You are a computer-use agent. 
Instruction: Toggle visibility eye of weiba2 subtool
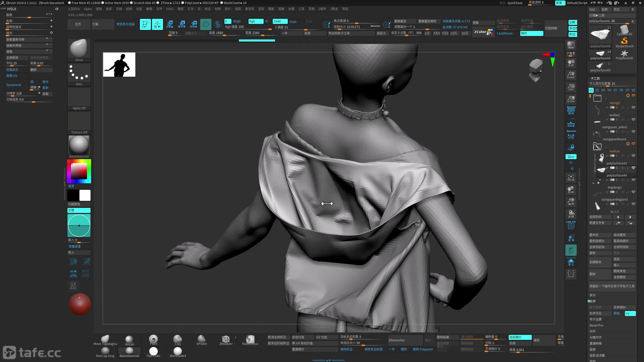(634, 107)
